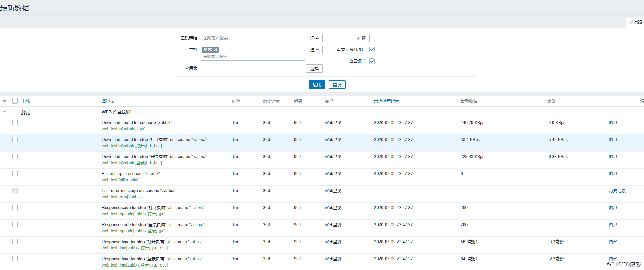
Task: Sort by the 主机 column header
Action: pyautogui.click(x=25, y=101)
